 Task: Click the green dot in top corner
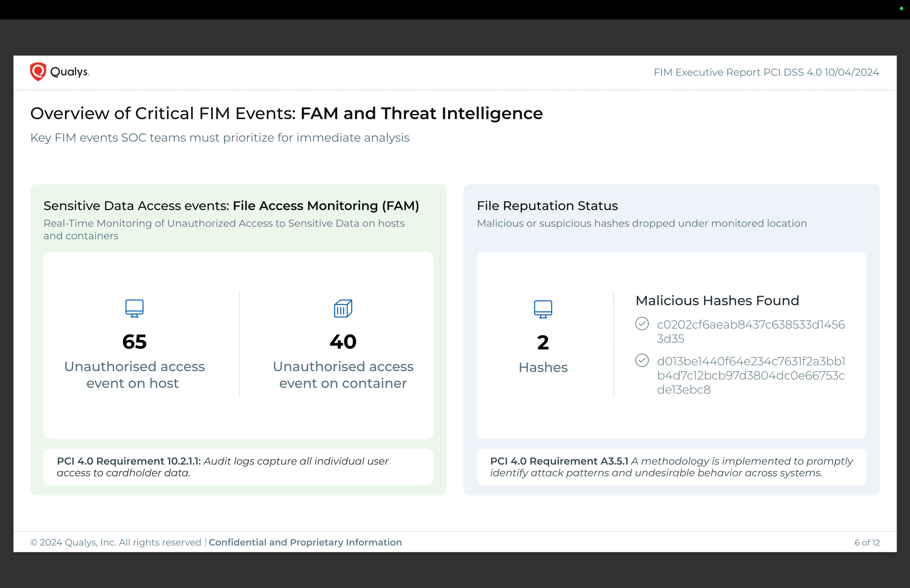(x=901, y=8)
